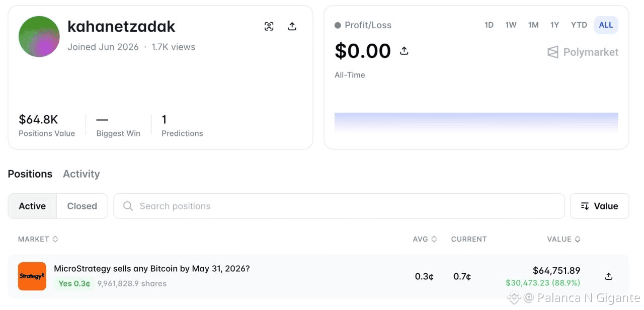Show Active positions

coord(32,206)
